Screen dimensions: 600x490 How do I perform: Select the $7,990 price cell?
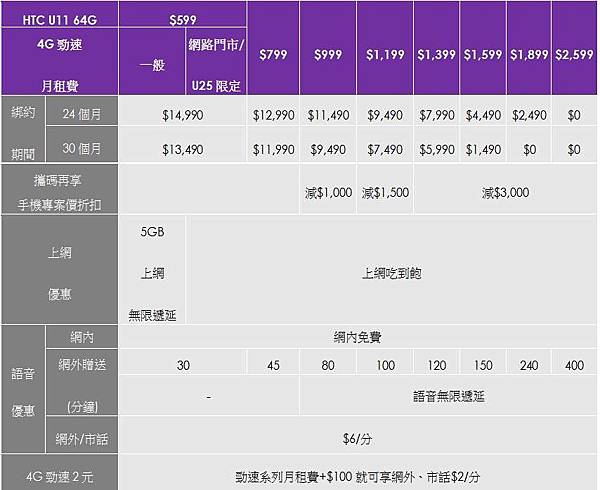point(436,111)
